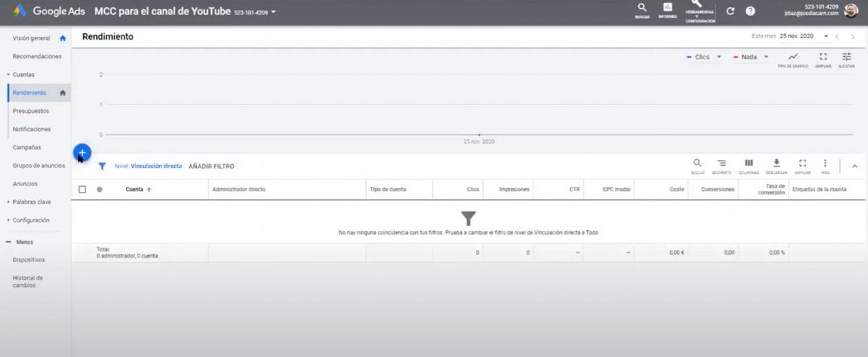Click the Descargar download icon
868x357 pixels.
776,167
